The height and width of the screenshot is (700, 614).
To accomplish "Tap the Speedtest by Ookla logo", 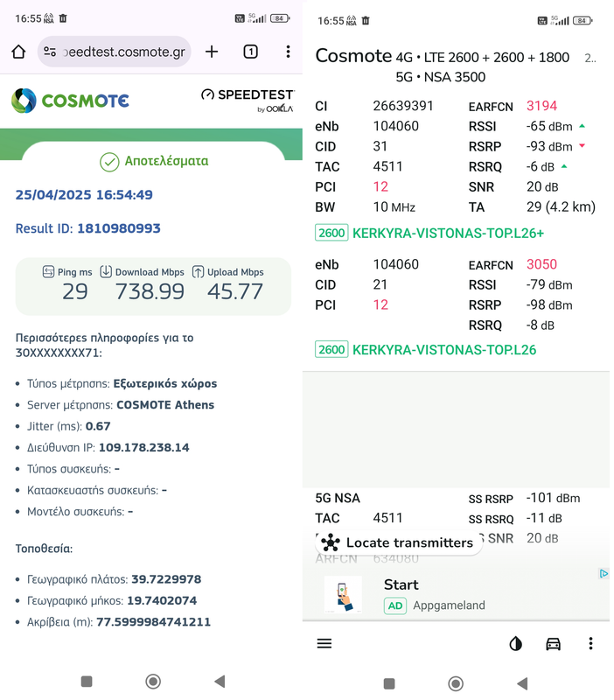I will tap(248, 101).
